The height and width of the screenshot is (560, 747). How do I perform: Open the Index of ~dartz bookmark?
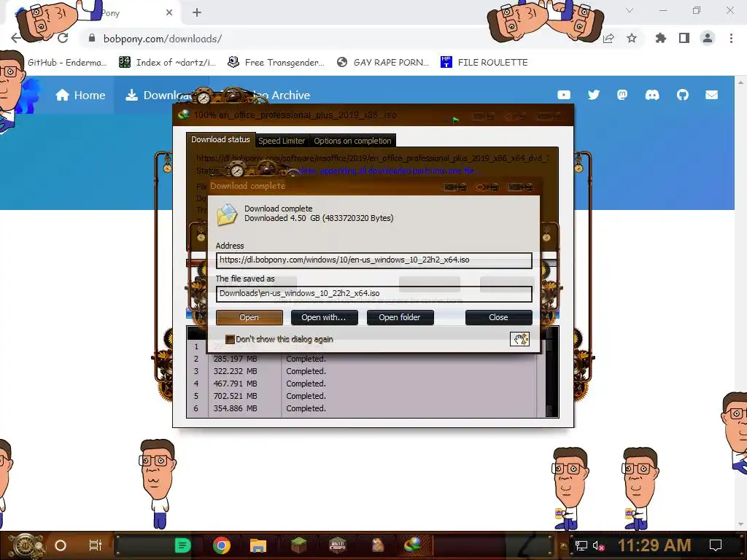tap(167, 63)
